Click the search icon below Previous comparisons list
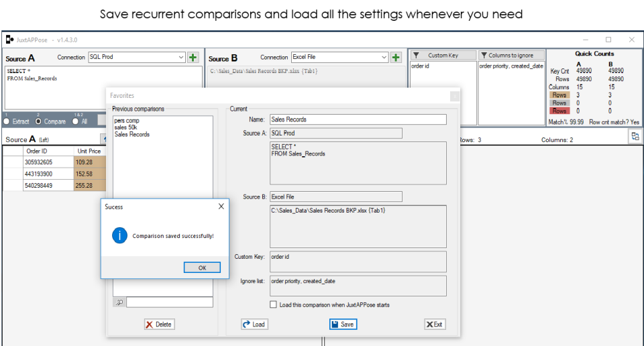This screenshot has width=644, height=346. 119,302
